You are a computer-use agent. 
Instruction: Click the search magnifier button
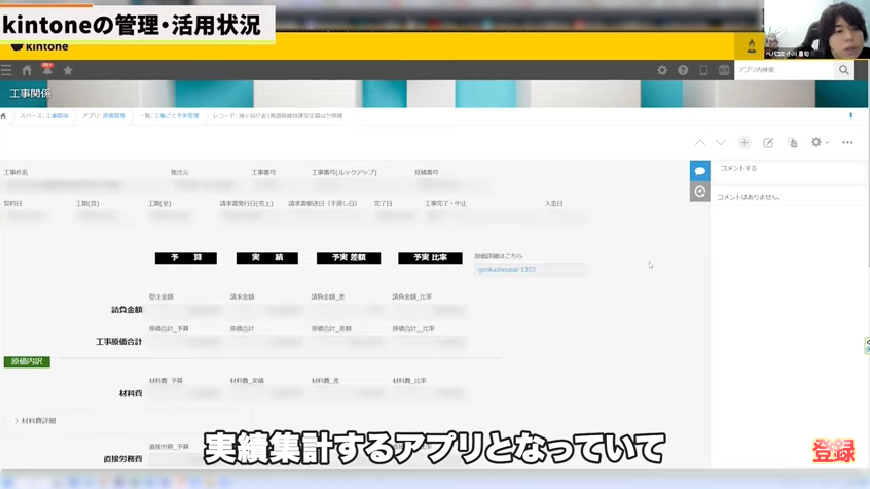[x=843, y=70]
